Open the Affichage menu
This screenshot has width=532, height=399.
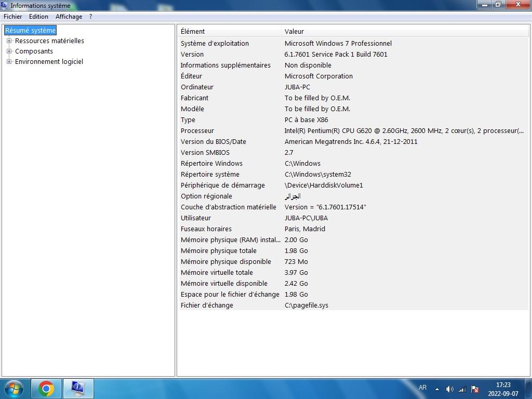(69, 16)
